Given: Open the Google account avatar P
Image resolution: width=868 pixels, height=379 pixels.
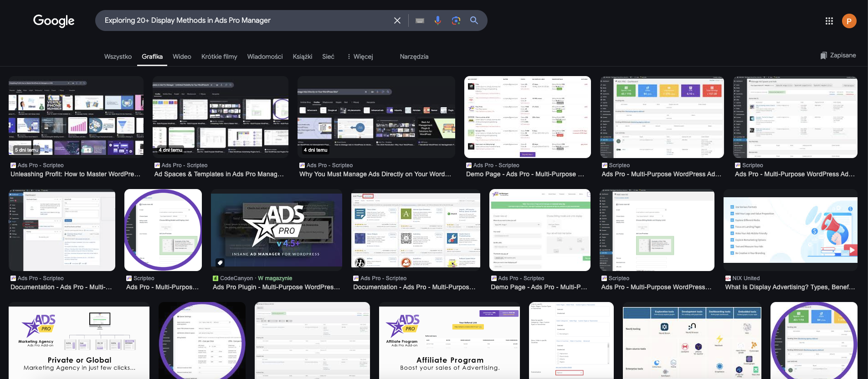Looking at the screenshot, I should [x=849, y=21].
